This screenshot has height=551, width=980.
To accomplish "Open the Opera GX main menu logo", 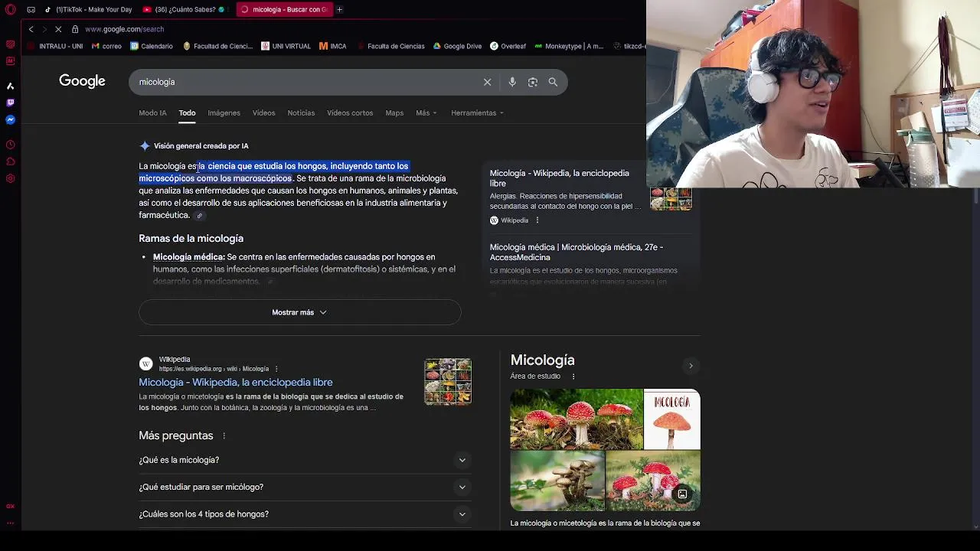I will pos(11,9).
